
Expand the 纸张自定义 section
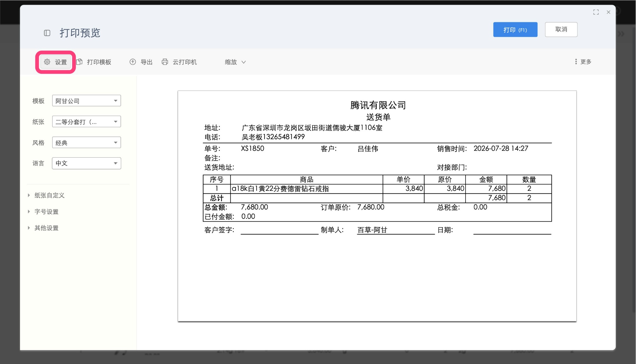(46, 196)
